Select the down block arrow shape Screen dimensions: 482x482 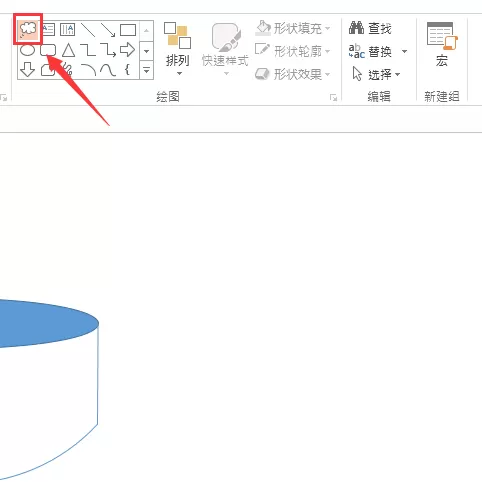tap(27, 70)
